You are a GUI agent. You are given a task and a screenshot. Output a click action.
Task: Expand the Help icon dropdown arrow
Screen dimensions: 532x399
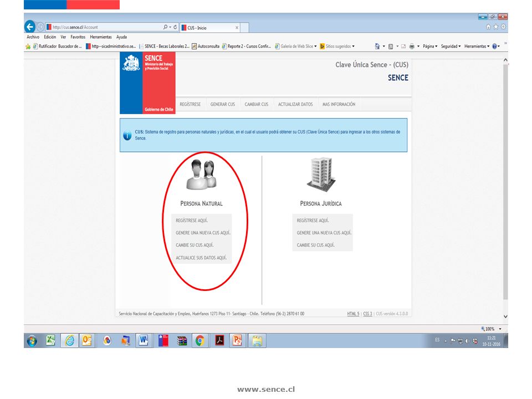click(499, 47)
